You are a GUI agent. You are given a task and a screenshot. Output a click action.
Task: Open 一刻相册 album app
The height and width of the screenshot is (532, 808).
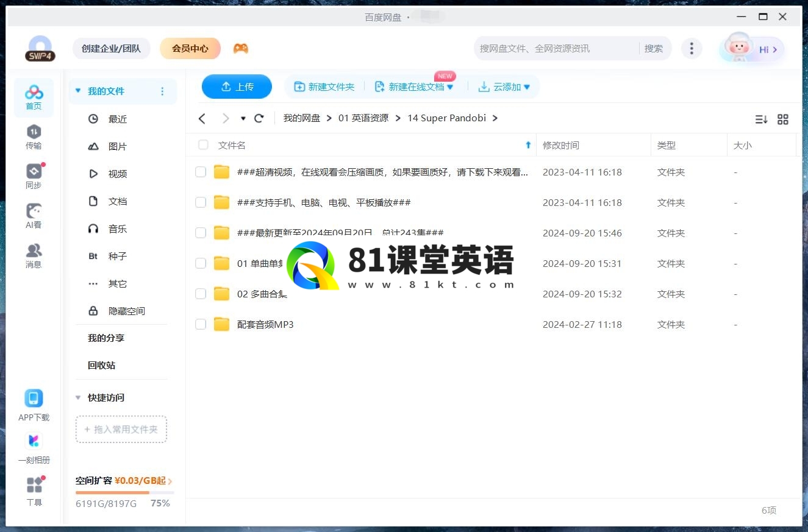[x=34, y=448]
